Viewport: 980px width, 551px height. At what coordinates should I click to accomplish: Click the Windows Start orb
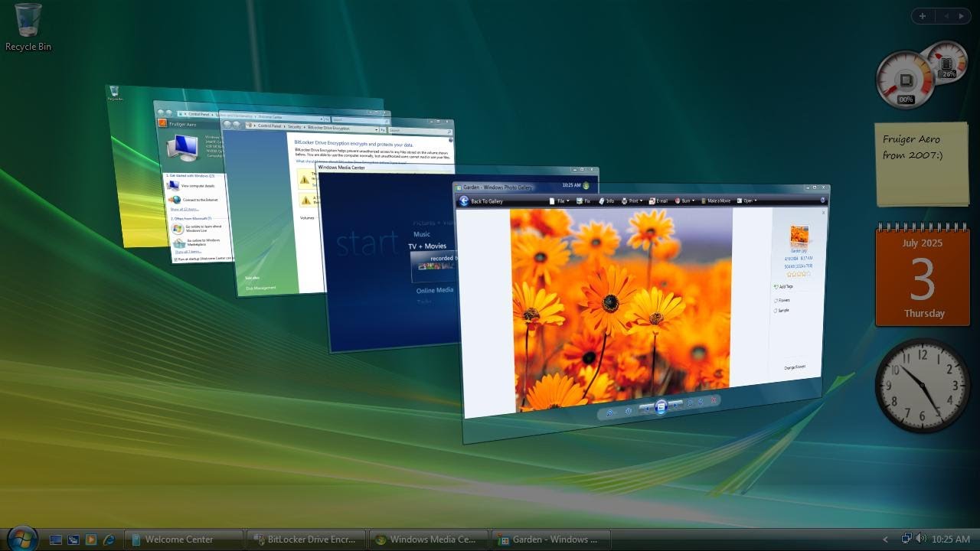coord(21,538)
